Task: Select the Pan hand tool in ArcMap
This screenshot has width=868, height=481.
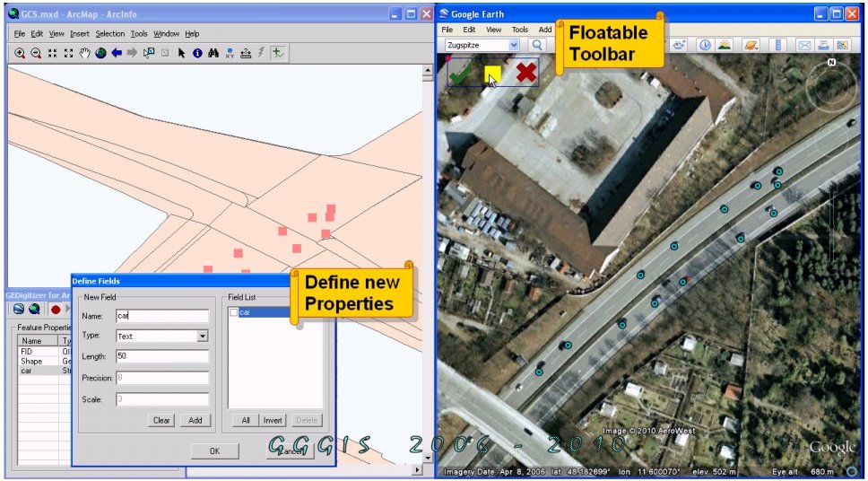Action: click(84, 53)
